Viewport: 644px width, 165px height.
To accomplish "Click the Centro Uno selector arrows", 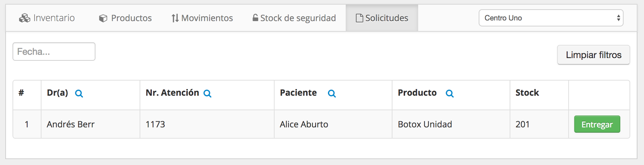I will 618,18.
